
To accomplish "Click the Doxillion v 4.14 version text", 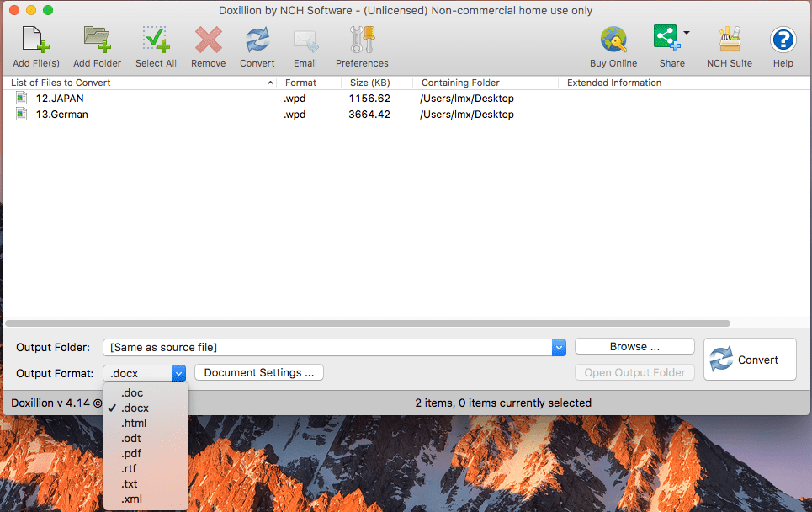I will tap(56, 403).
